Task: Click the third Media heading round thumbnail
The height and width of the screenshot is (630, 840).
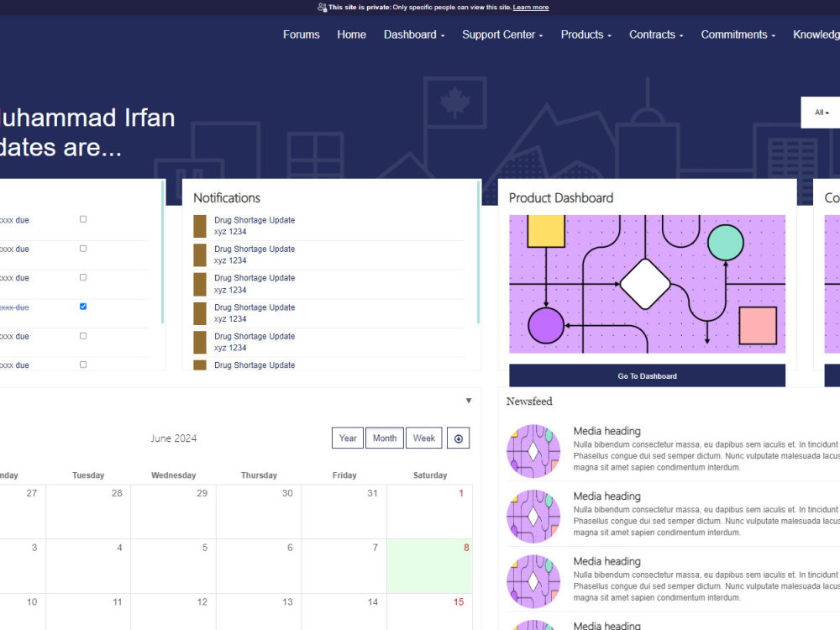Action: click(533, 581)
